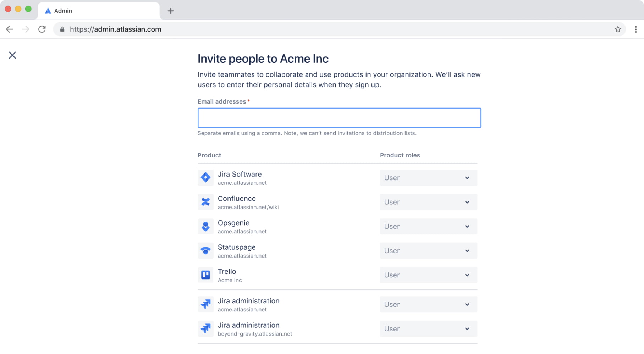Viewport: 644px width, 354px height.
Task: Click the Product column header
Action: [x=209, y=155]
